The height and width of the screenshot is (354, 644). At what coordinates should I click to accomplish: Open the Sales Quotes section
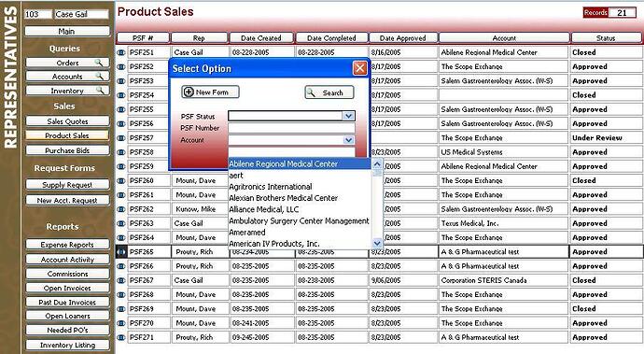point(67,121)
